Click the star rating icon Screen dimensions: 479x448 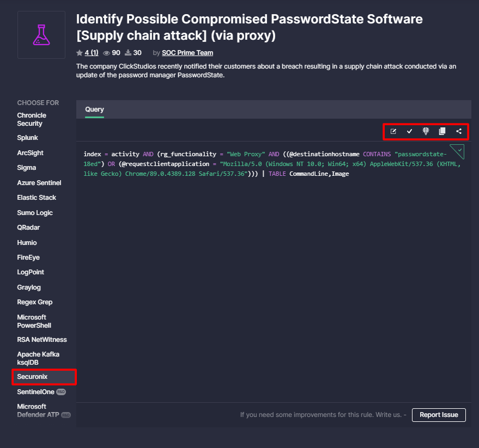(x=80, y=53)
